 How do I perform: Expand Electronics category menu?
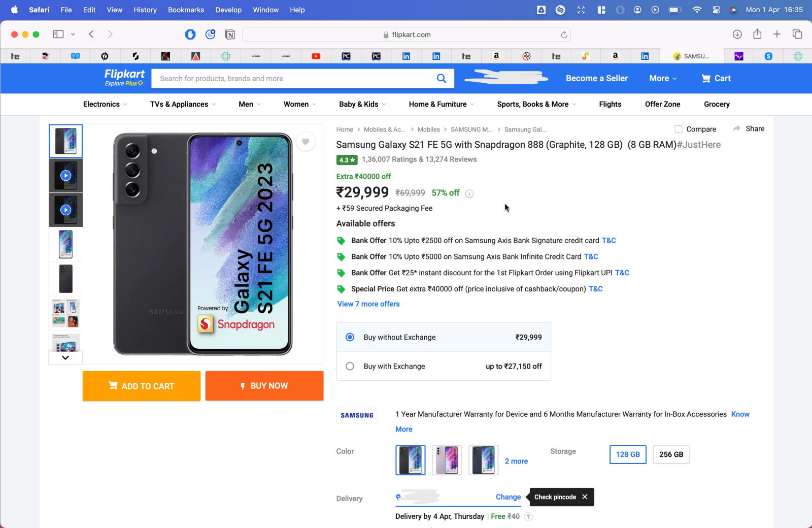[105, 104]
